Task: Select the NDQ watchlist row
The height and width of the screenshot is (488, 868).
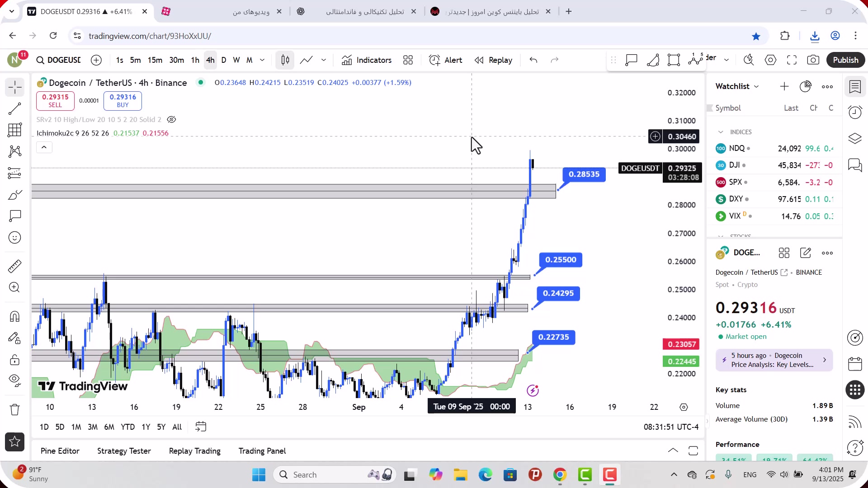Action: (x=774, y=148)
